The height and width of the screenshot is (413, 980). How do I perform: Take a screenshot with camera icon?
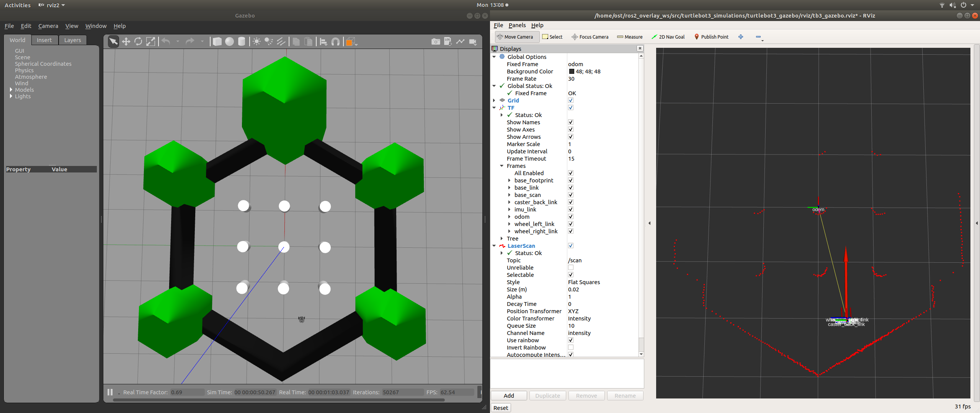tap(436, 42)
